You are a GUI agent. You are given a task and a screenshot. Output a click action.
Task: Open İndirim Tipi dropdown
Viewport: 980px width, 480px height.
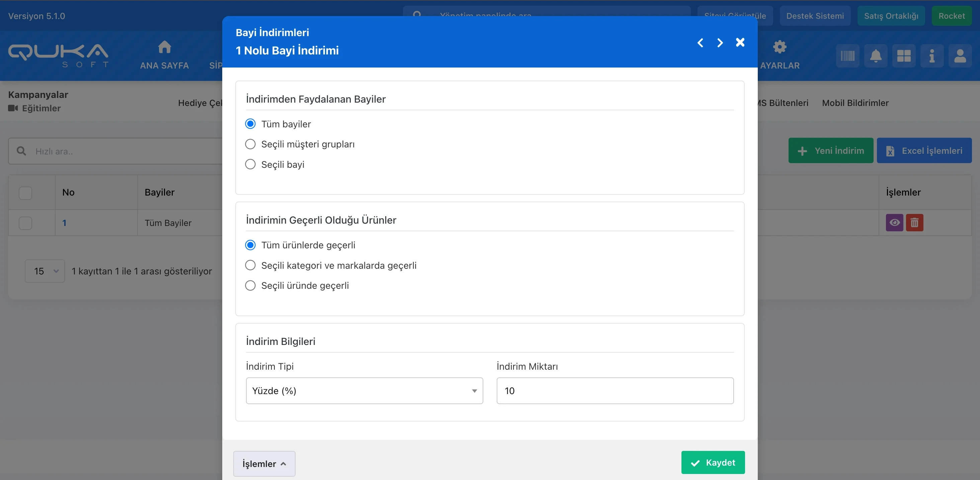click(364, 391)
